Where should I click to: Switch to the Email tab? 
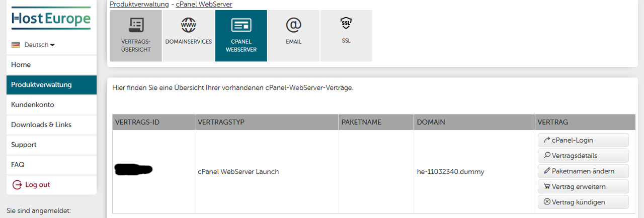pyautogui.click(x=293, y=36)
